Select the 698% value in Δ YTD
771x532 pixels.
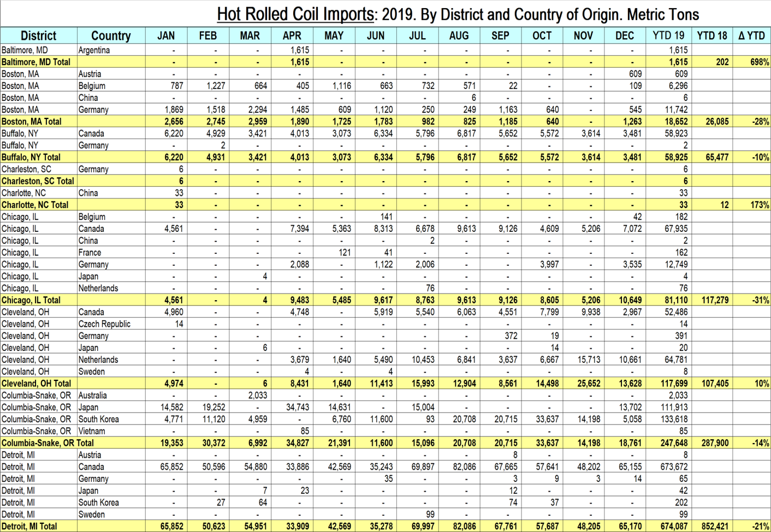tap(759, 62)
